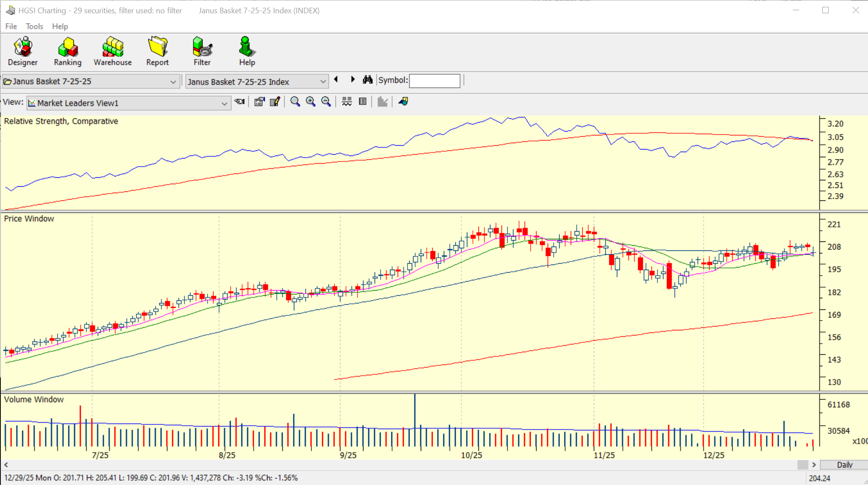Click the pointing hand icon
The height and width of the screenshot is (485, 868).
[x=240, y=102]
